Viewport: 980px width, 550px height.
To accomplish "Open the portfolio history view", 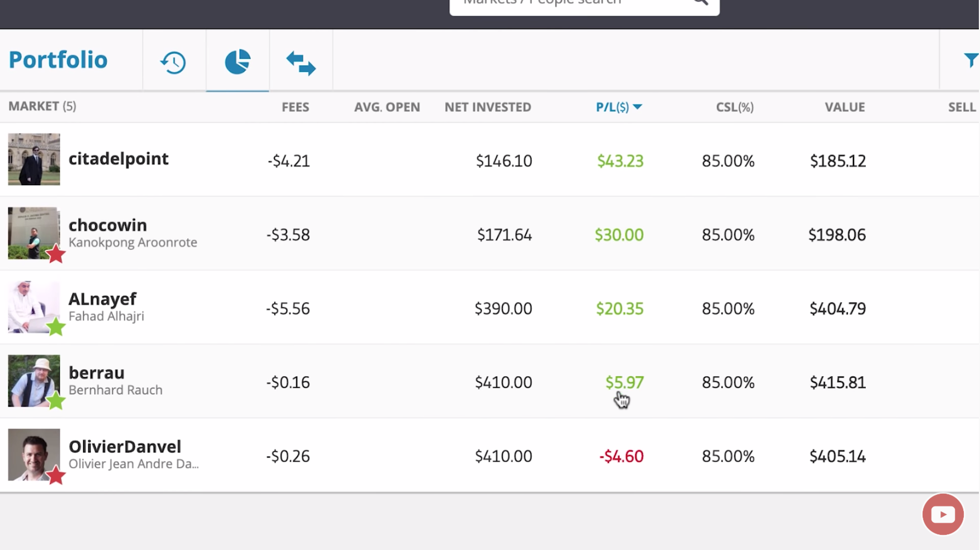I will [x=173, y=61].
